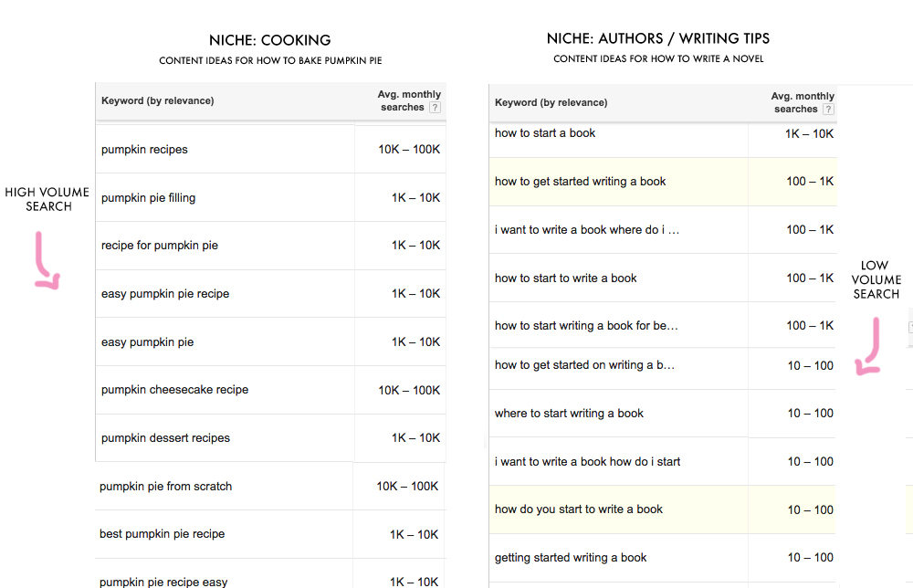Click the 1K – 10K volume for 'pumpkin pie filling'
The height and width of the screenshot is (588, 913).
coord(415,198)
